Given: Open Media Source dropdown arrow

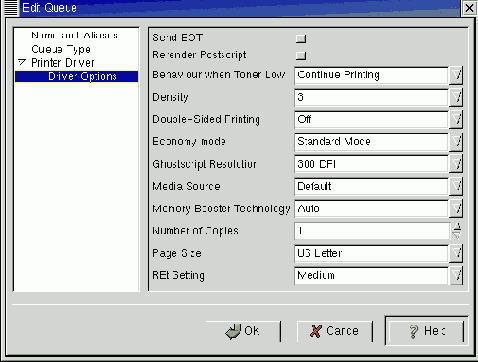Looking at the screenshot, I should point(456,187).
